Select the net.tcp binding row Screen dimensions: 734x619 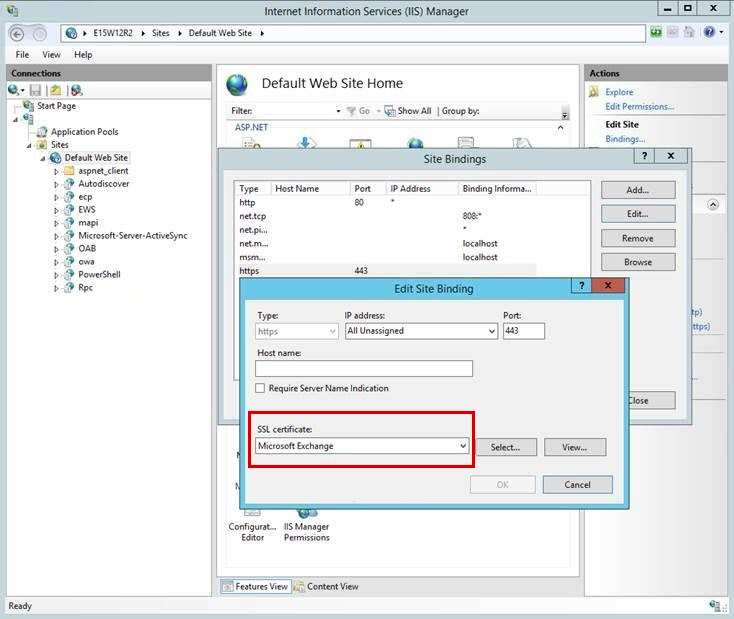[387, 216]
